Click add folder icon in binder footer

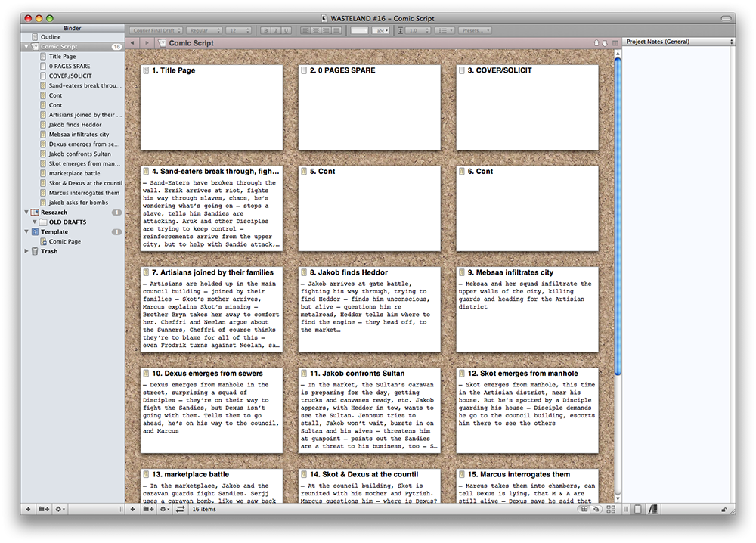[45, 510]
